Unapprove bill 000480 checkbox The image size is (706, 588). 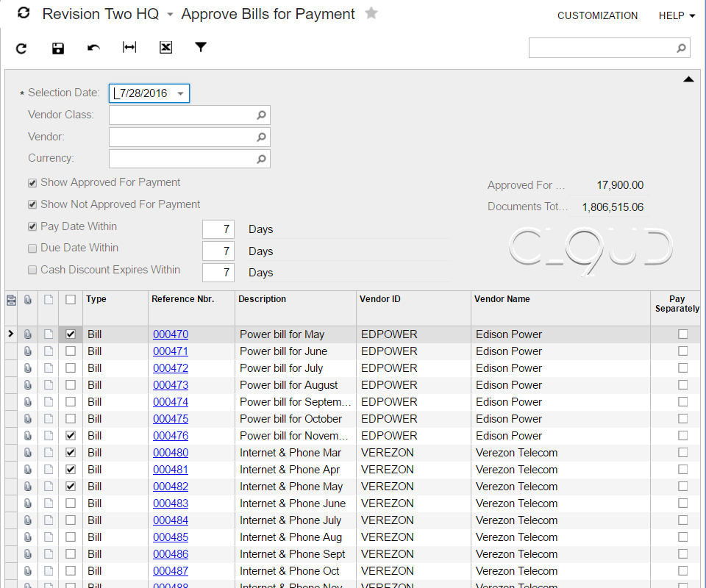[71, 453]
